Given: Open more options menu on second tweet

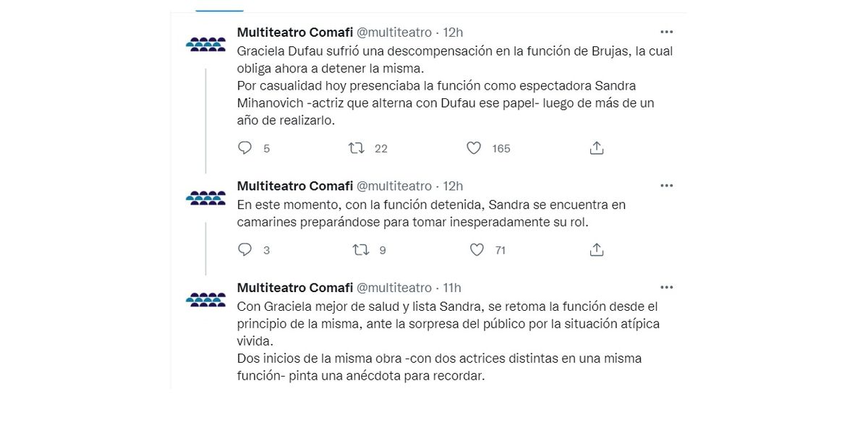Looking at the screenshot, I should [x=666, y=186].
